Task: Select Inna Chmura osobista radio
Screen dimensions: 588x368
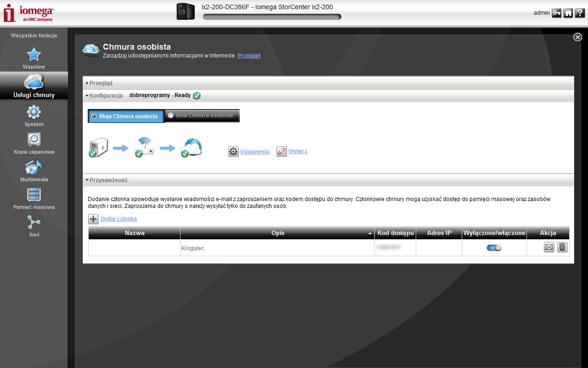Action: 170,115
